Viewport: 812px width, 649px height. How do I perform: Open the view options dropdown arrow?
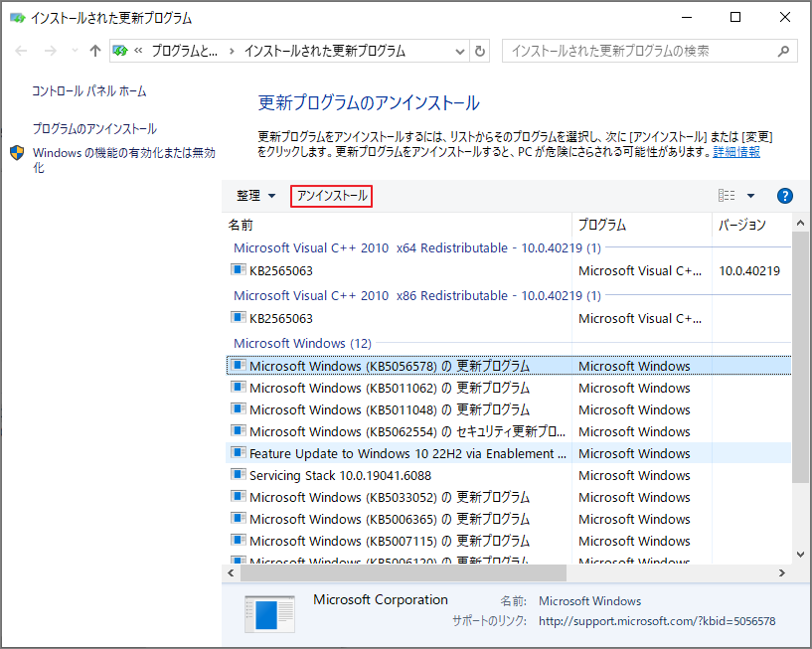(749, 195)
